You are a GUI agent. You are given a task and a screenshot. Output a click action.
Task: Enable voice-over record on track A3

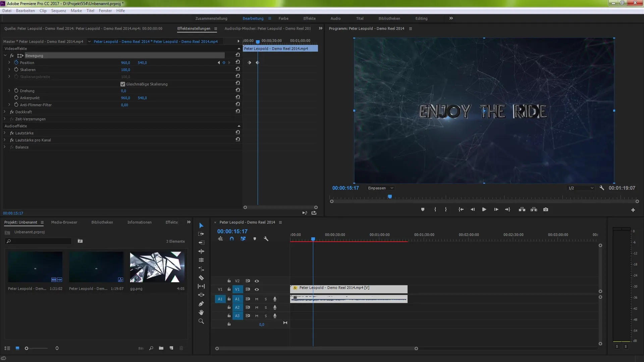275,316
